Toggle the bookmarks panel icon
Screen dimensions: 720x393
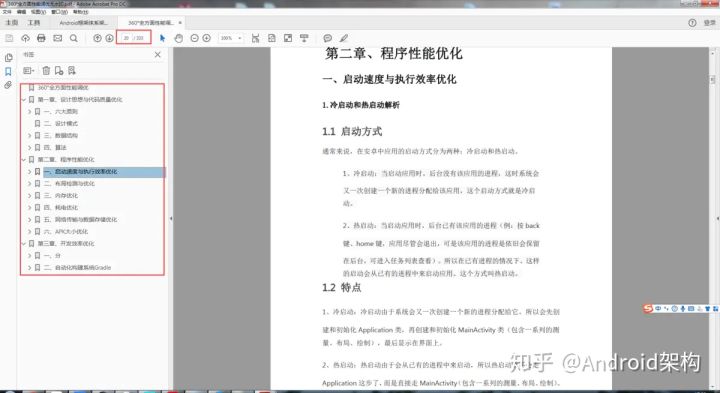(x=8, y=72)
